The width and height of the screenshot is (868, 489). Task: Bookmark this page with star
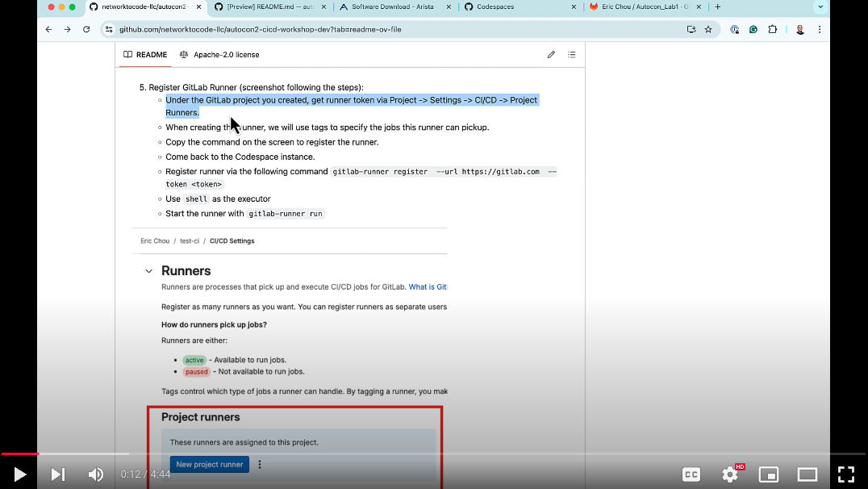point(708,29)
